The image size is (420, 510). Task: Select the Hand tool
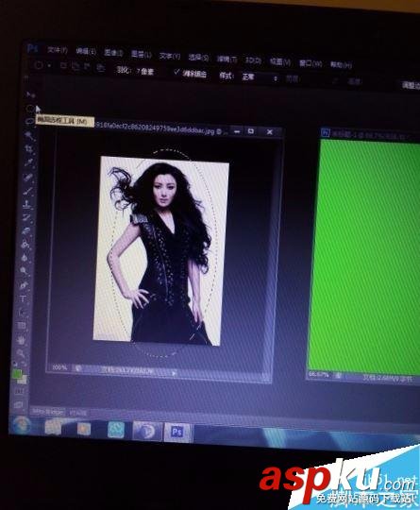[x=22, y=340]
